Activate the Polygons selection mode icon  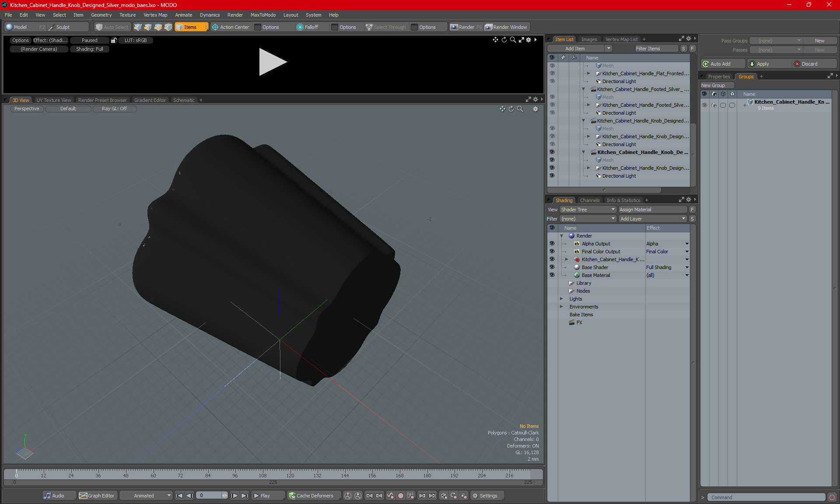(x=158, y=27)
